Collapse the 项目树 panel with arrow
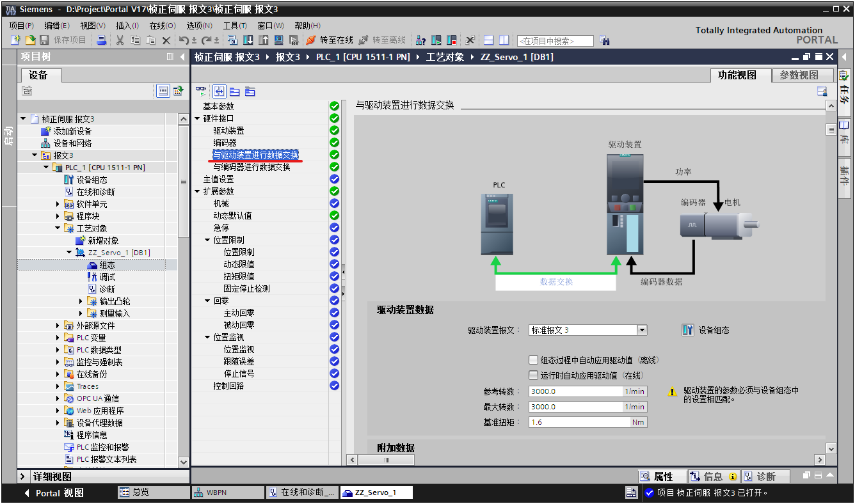Image resolution: width=855 pixels, height=504 pixels. (x=182, y=57)
